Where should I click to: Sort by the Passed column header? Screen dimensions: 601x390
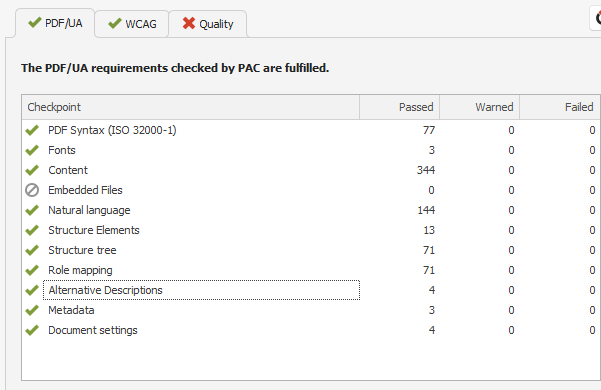pos(399,107)
